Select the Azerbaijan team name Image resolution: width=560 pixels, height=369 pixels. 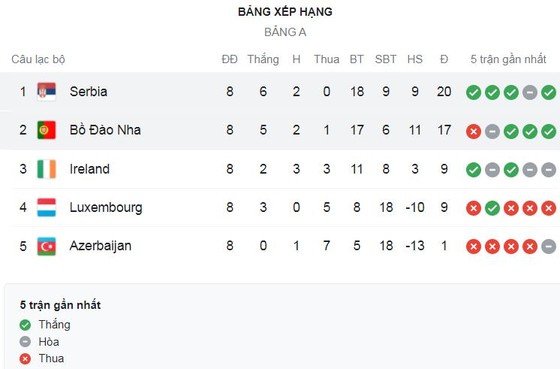tap(100, 246)
